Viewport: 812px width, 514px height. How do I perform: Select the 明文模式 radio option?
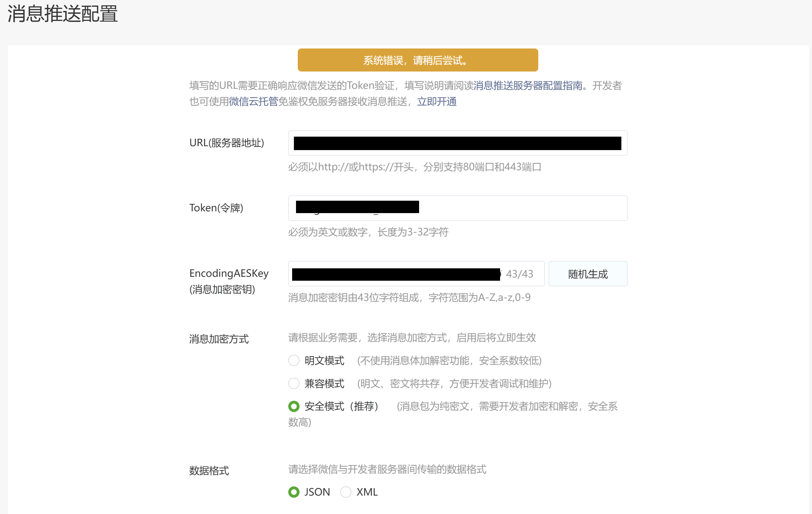294,360
